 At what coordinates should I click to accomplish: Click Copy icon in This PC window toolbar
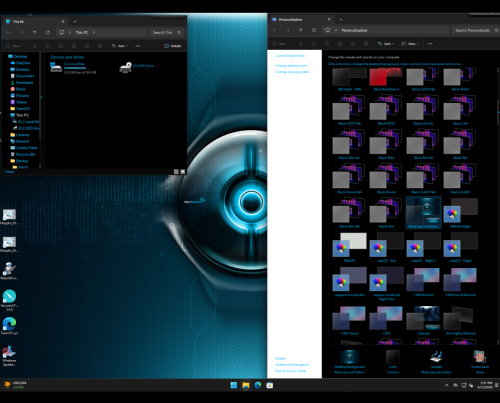(x=48, y=46)
